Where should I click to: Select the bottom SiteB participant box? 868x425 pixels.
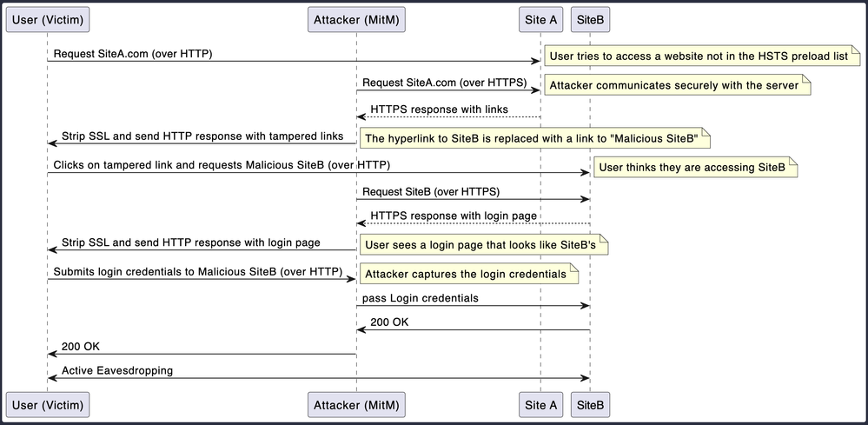(x=590, y=404)
